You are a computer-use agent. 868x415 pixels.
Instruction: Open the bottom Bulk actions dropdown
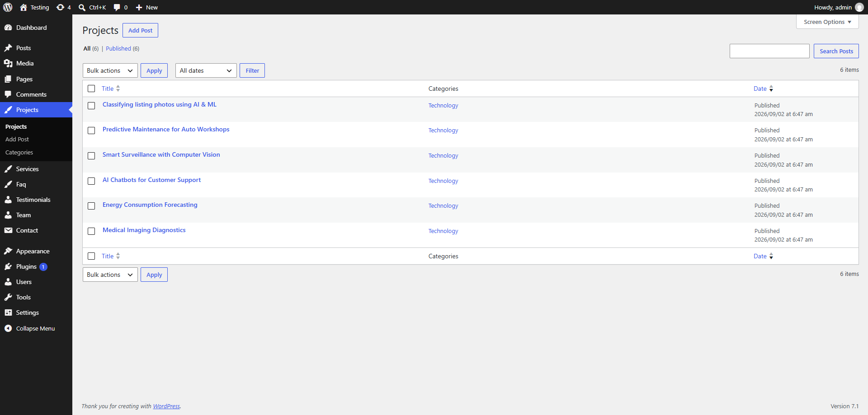[110, 275]
